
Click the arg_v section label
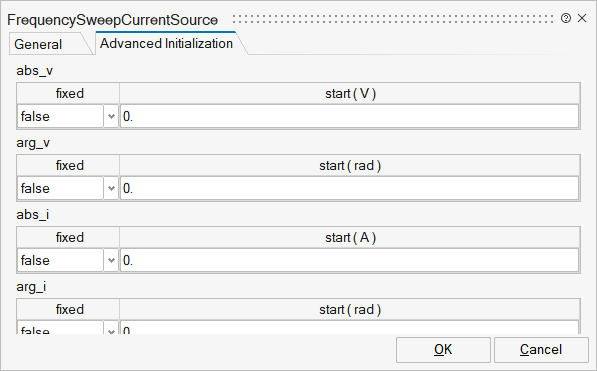[x=33, y=143]
